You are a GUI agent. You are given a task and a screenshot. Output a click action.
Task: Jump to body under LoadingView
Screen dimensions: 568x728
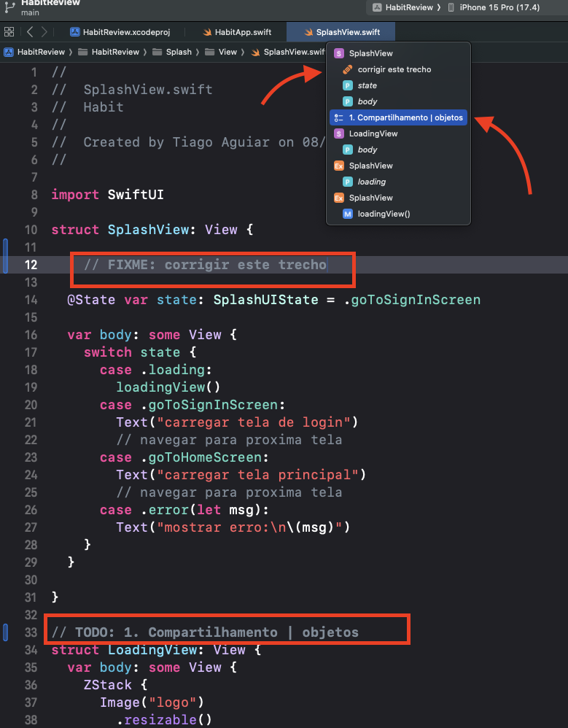[x=399, y=150]
